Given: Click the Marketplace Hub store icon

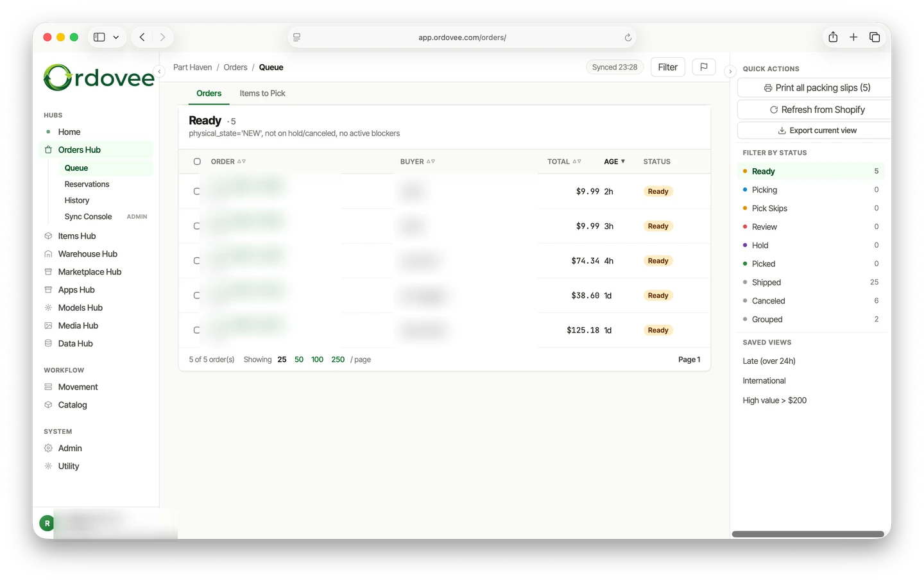Looking at the screenshot, I should coord(48,272).
